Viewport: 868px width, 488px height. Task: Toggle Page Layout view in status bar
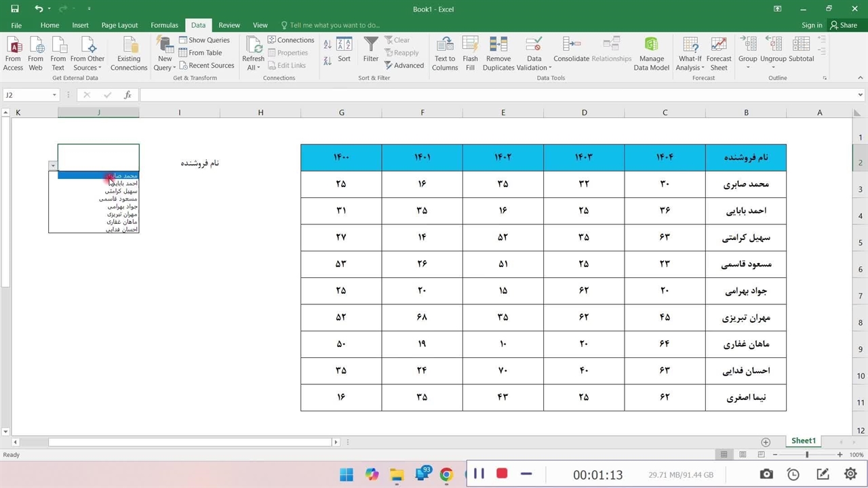(743, 455)
